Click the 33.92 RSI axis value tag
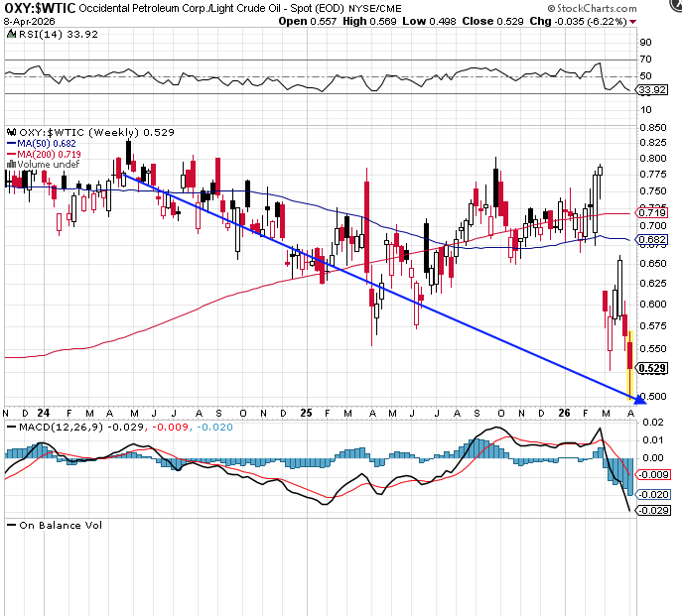Image resolution: width=682 pixels, height=616 pixels. click(652, 90)
